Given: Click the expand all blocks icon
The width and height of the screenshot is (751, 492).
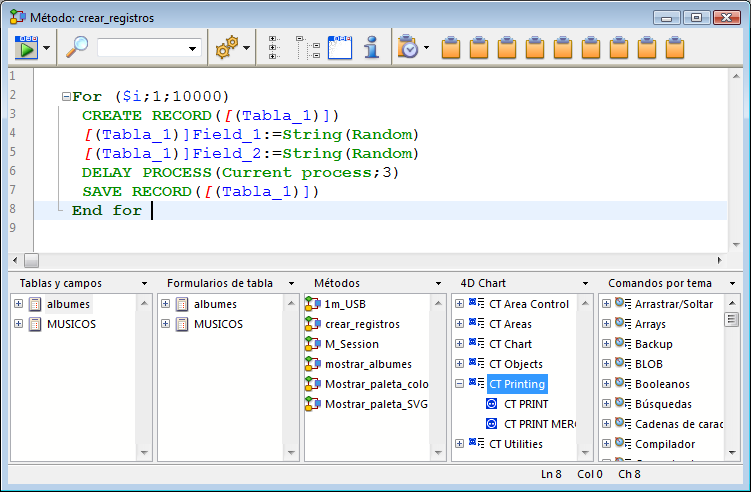Looking at the screenshot, I should point(275,47).
